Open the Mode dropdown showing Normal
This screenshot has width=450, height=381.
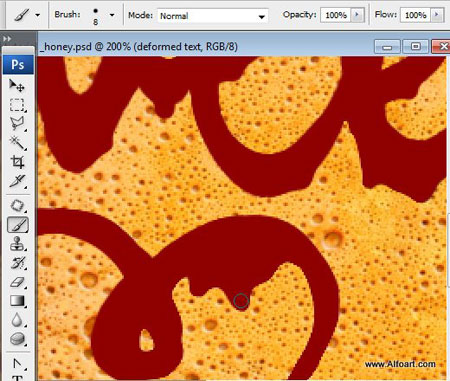coord(213,16)
